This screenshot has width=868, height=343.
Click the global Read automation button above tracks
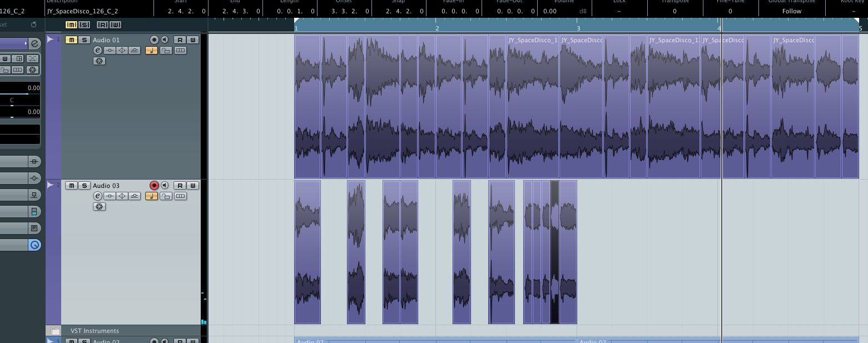[102, 24]
